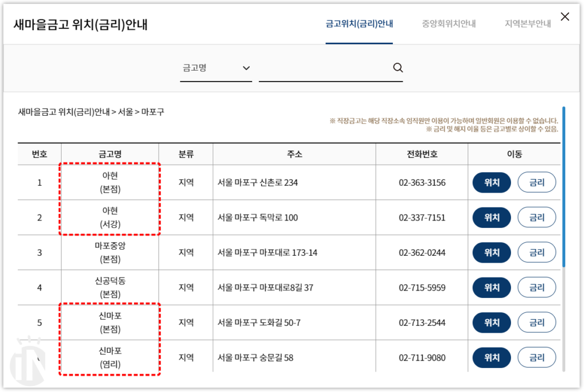The height and width of the screenshot is (392, 584).
Task: Select the 신마포 (염리) name cell
Action: pos(110,357)
